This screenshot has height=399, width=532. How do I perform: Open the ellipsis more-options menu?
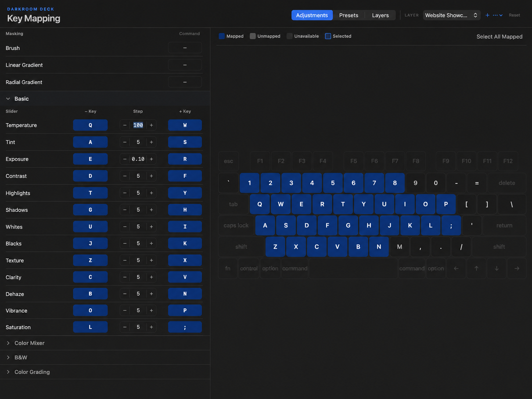497,15
